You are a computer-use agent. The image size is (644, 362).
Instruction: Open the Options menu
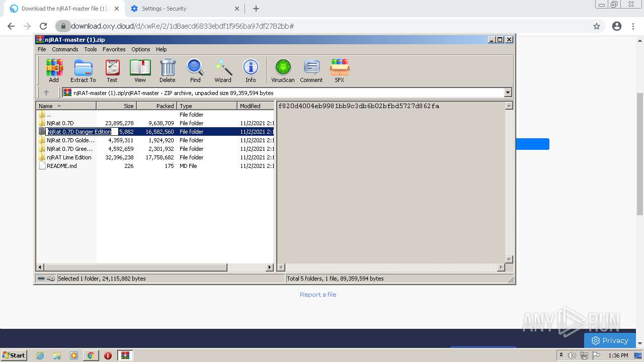(141, 49)
